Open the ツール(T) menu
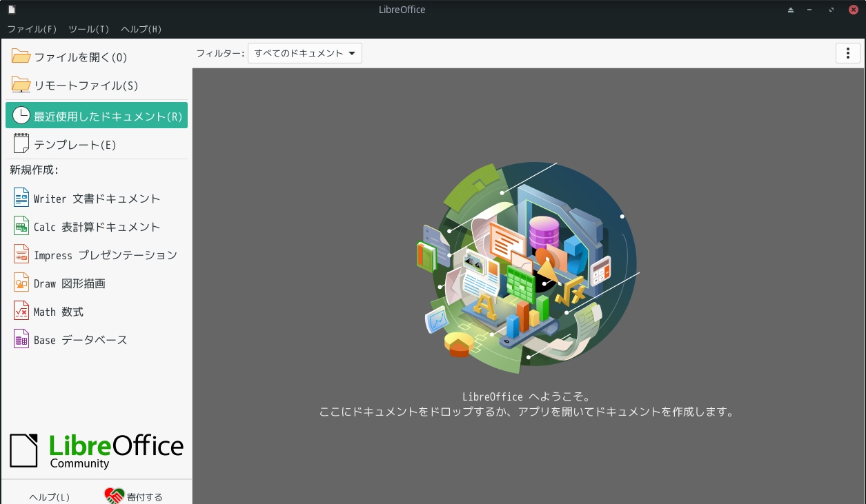866x504 pixels. point(89,29)
